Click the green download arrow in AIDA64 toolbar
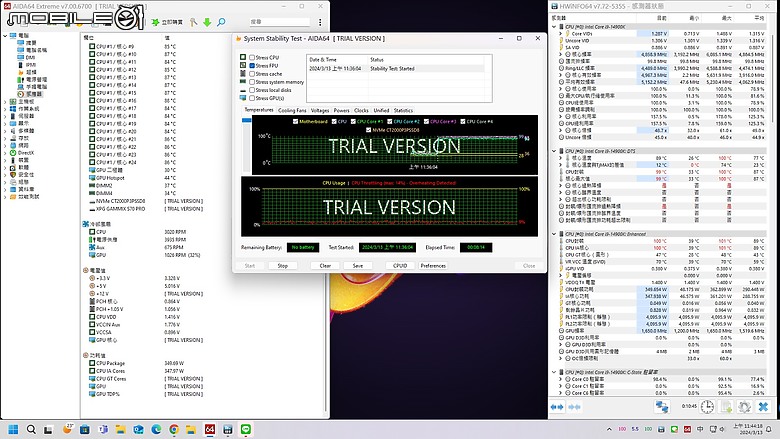This screenshot has width=780, height=439. 207,22
